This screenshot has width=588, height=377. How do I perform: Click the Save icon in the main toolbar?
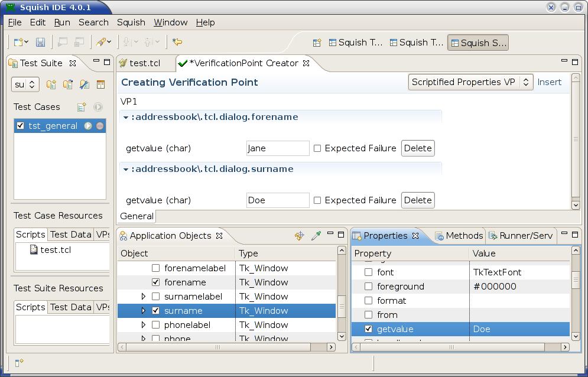(41, 42)
